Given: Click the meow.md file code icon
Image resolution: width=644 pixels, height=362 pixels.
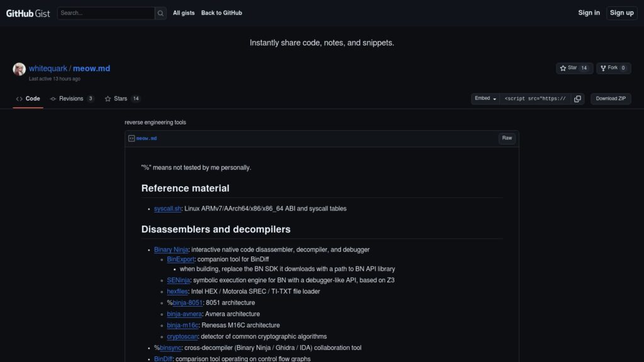Looking at the screenshot, I should [131, 139].
